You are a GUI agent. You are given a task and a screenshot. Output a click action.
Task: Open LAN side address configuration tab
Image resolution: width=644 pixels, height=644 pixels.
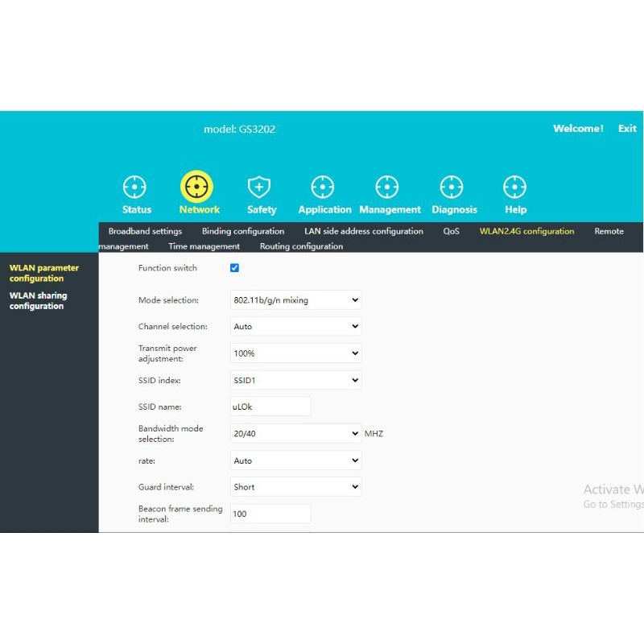pos(364,231)
